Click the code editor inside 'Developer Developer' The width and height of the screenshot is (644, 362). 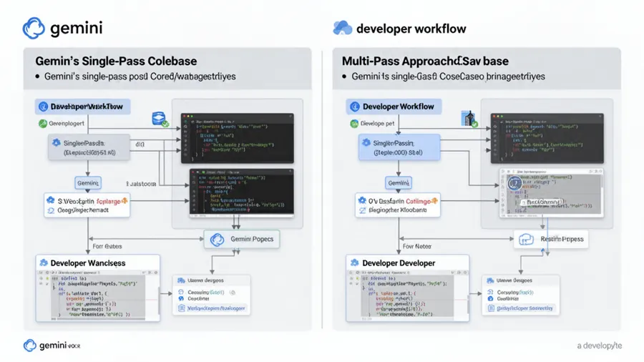(x=407, y=295)
